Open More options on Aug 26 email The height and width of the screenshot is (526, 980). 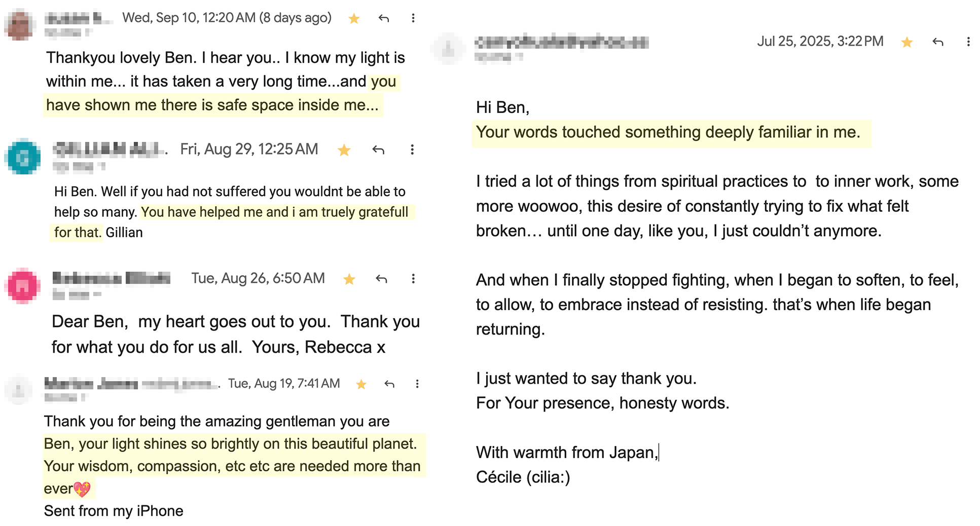click(x=413, y=279)
